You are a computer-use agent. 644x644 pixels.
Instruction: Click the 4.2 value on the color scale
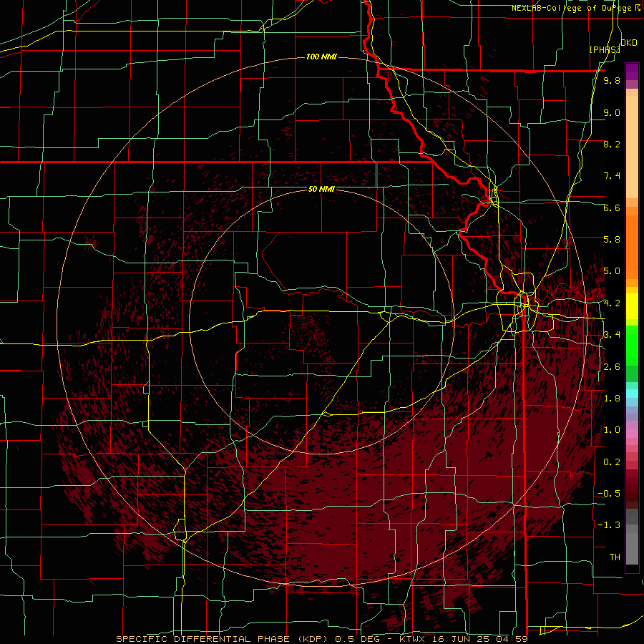(612, 303)
